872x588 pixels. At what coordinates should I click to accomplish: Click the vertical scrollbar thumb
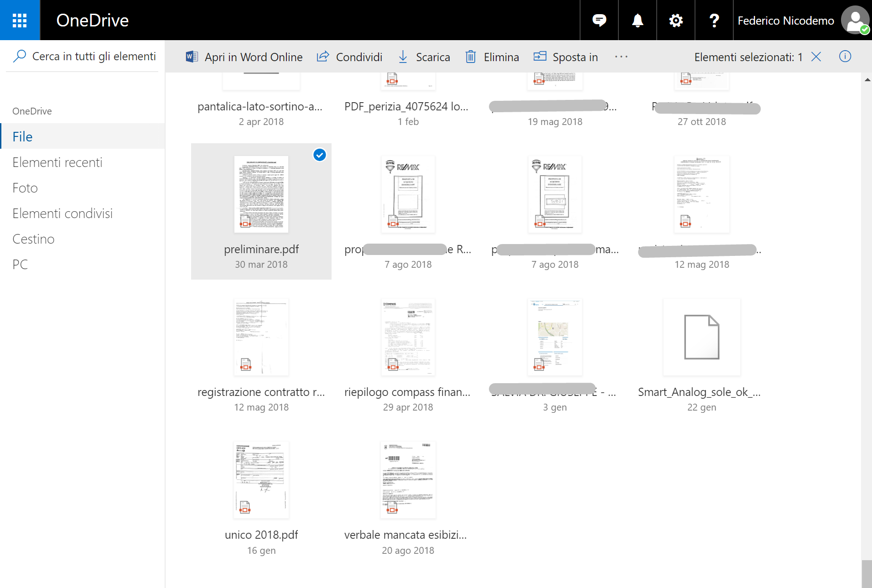[867, 574]
